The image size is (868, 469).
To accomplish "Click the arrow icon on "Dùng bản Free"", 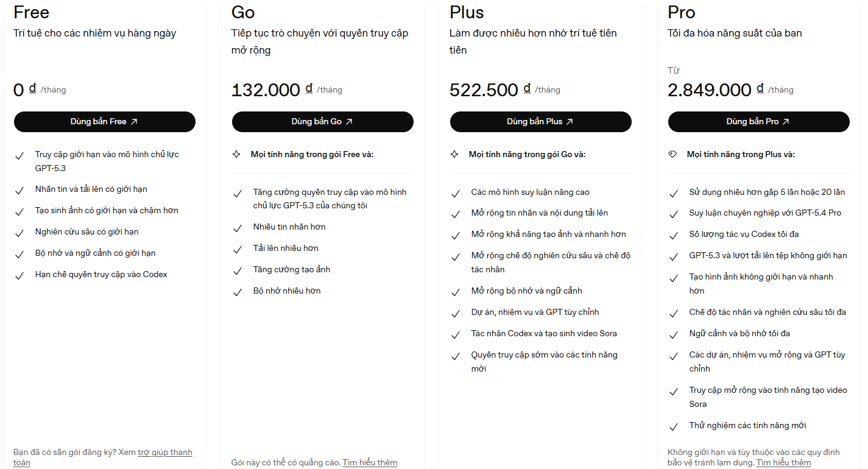I will tap(135, 122).
